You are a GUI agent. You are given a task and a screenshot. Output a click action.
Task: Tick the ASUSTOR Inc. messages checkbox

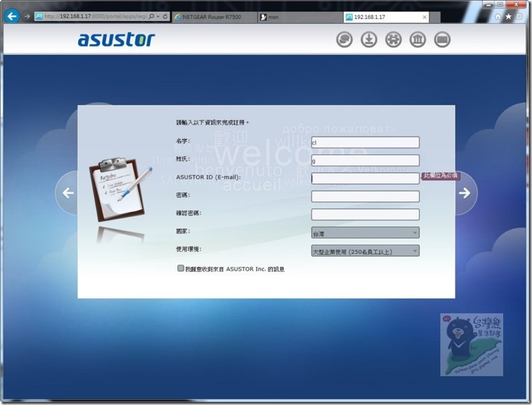point(181,268)
